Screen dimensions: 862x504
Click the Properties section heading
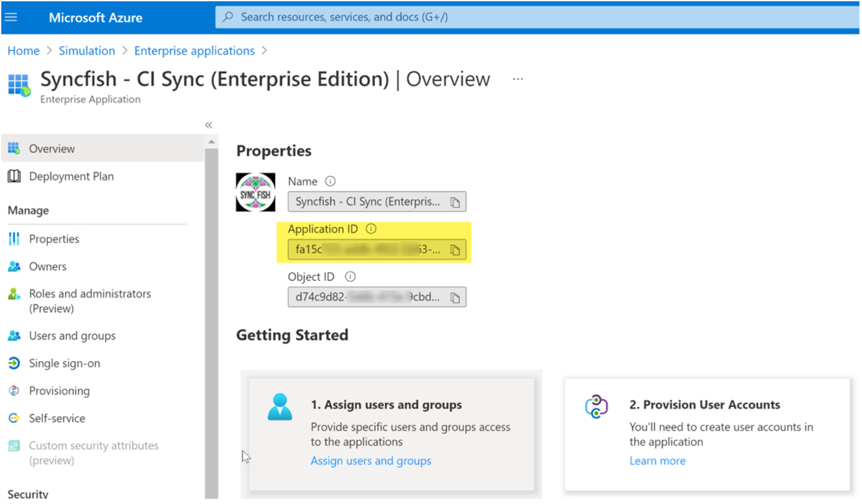pos(274,151)
